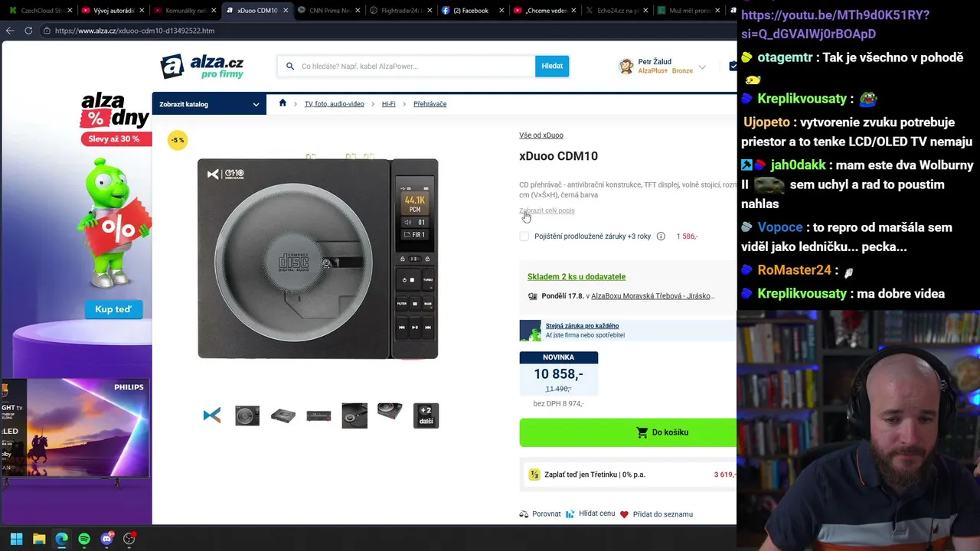Switch to the CNN Prima News tab
Image resolution: width=980 pixels, height=551 pixels.
point(329,11)
